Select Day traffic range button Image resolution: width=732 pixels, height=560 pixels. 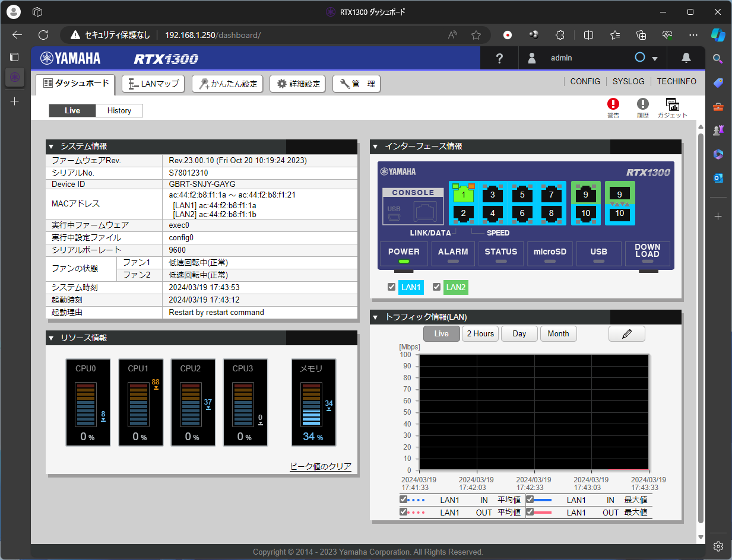(519, 333)
